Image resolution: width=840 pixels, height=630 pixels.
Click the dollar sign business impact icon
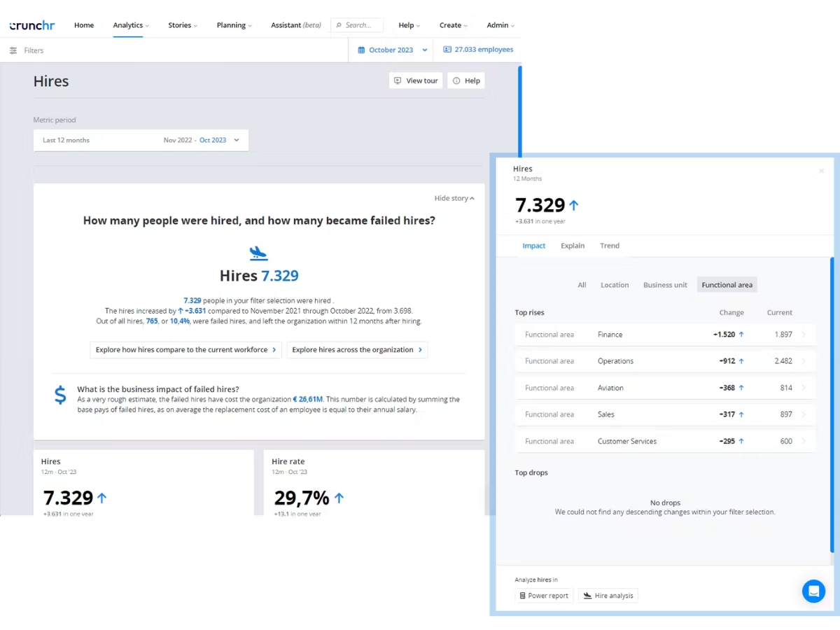tap(61, 395)
